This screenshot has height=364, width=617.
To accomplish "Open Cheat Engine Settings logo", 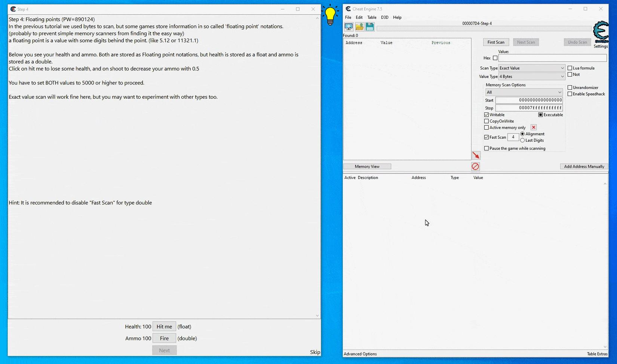I will click(601, 32).
